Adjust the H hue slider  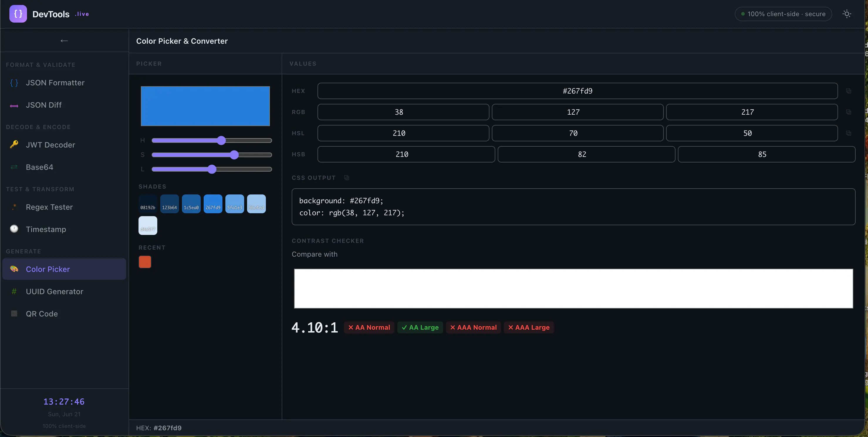pos(212,140)
